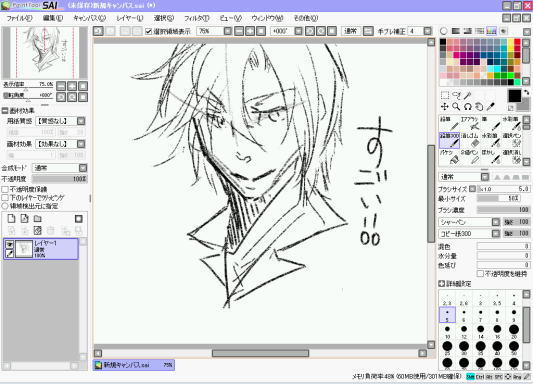
Task: Open the フィルタ menu
Action: coord(196,18)
